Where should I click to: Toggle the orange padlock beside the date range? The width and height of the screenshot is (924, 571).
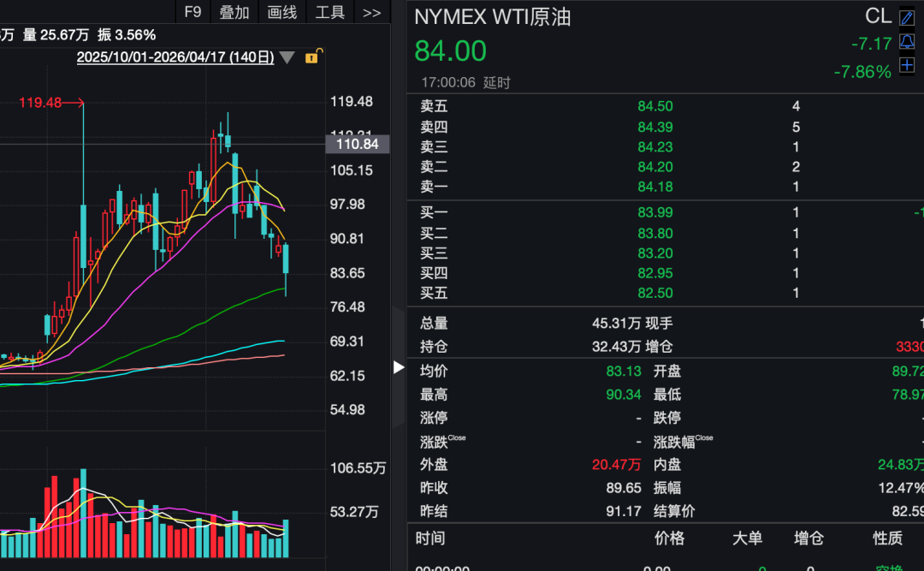pyautogui.click(x=311, y=57)
